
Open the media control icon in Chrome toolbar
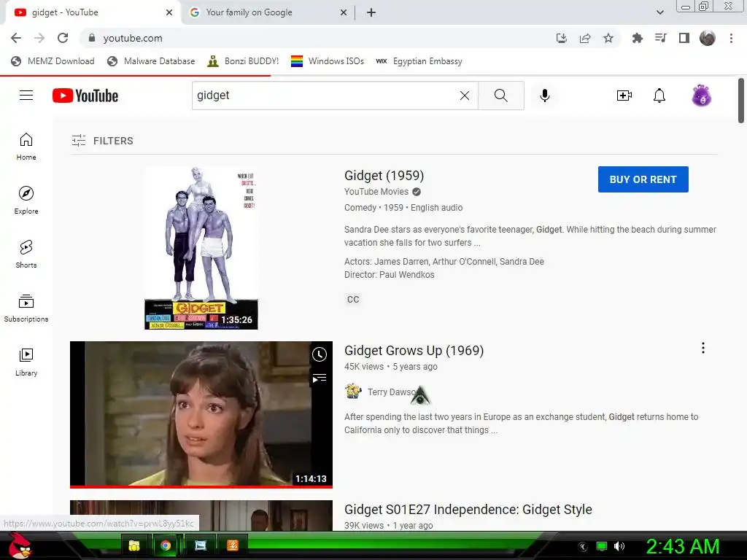click(660, 38)
